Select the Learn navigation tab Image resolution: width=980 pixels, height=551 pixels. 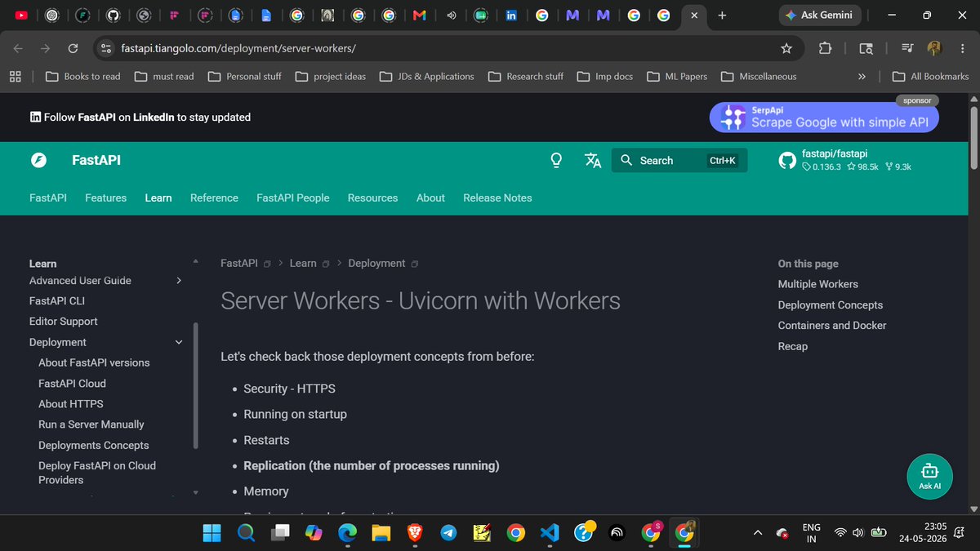[x=158, y=198]
